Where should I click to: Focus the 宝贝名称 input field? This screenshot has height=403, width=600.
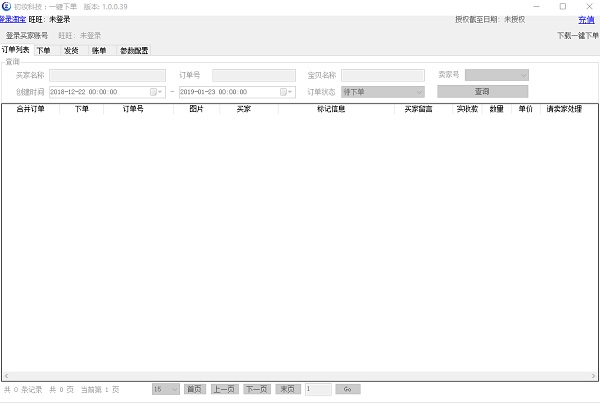383,75
